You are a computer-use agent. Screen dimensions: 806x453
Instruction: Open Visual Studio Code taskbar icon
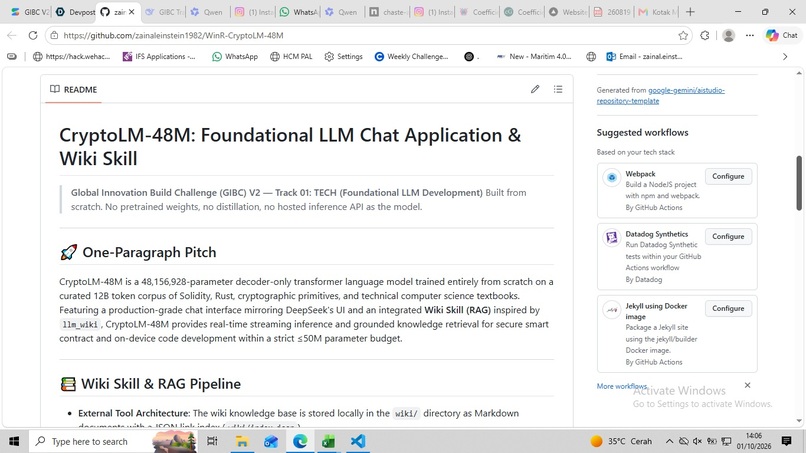coord(358,441)
